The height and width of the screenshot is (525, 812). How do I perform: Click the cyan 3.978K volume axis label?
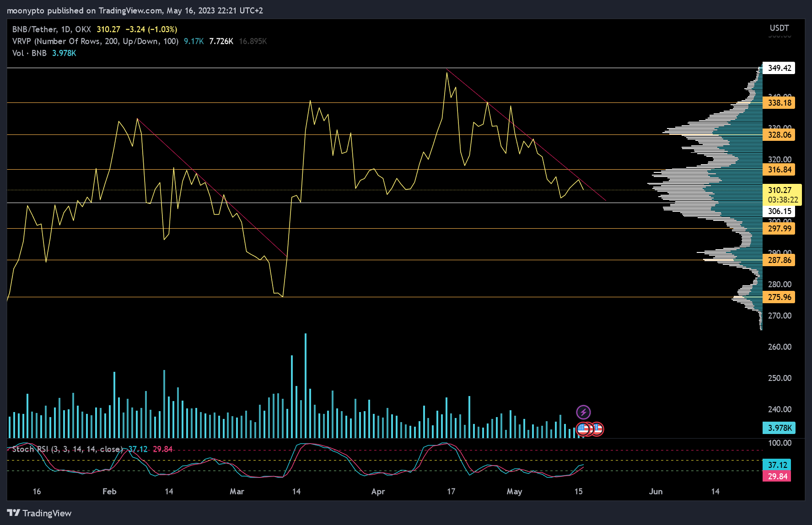(779, 428)
